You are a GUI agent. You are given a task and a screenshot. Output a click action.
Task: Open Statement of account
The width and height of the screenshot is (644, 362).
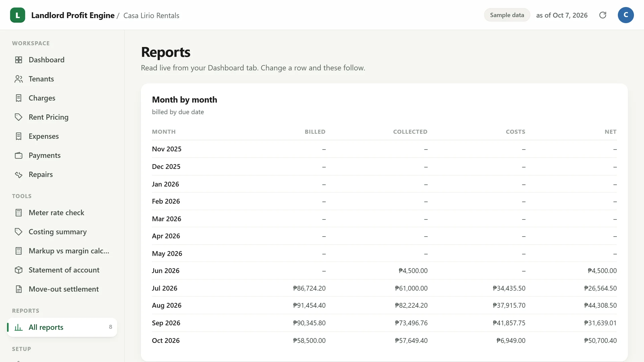click(x=62, y=270)
